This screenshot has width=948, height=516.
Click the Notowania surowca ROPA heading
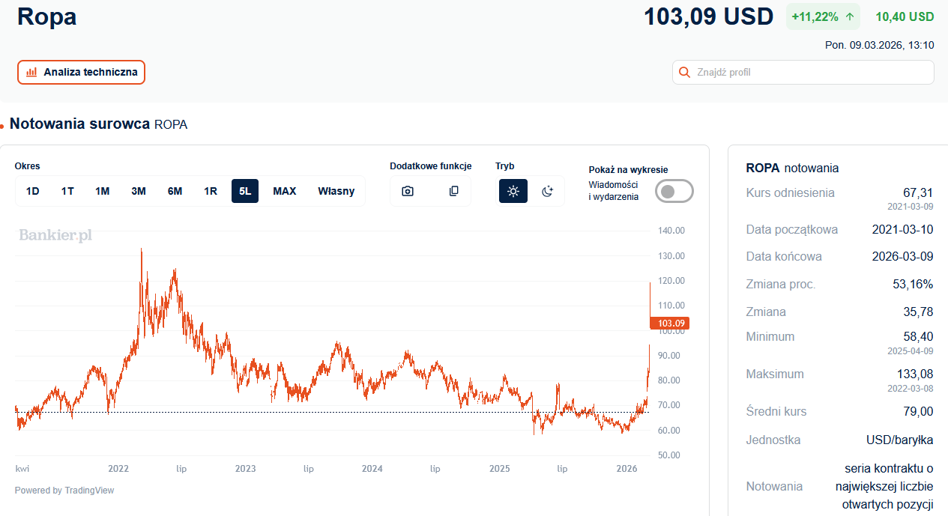(x=99, y=124)
